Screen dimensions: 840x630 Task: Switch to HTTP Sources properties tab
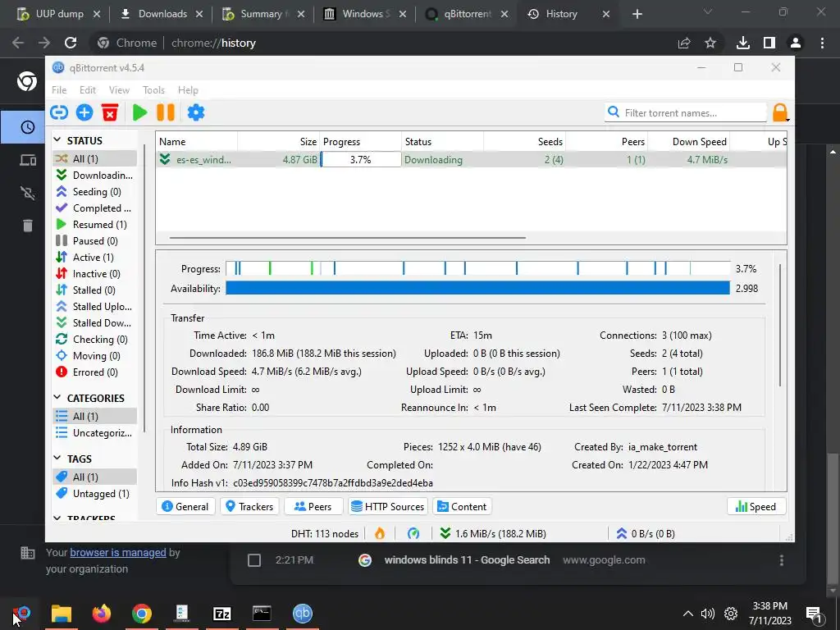tap(387, 507)
